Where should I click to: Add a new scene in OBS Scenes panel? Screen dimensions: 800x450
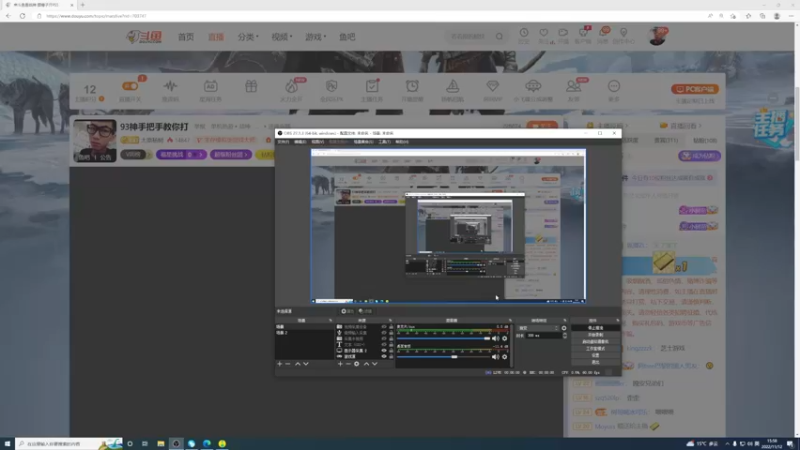280,364
